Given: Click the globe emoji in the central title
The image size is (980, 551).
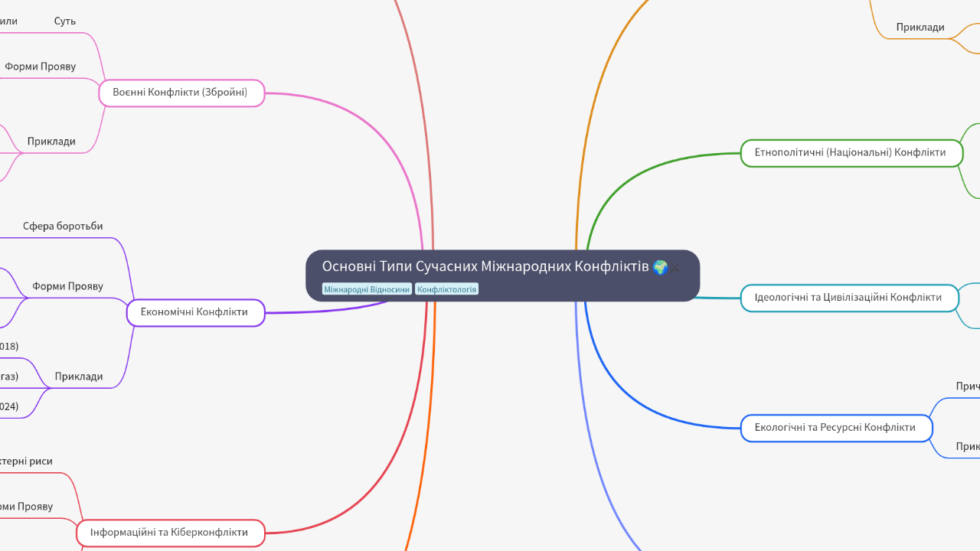Looking at the screenshot, I should tap(659, 267).
